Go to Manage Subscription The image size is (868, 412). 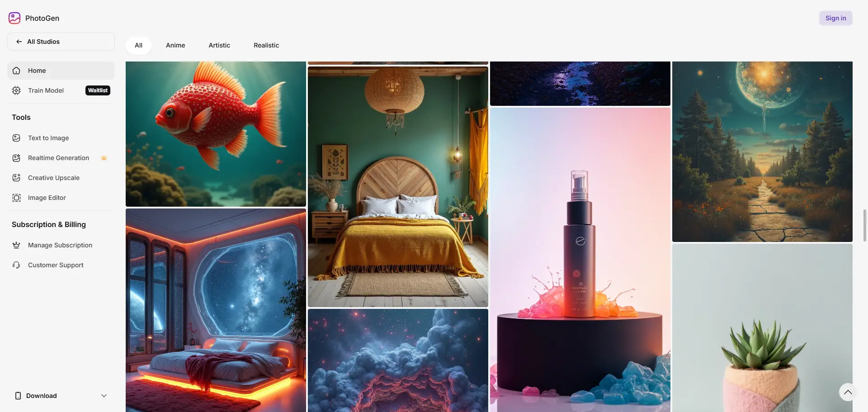60,245
